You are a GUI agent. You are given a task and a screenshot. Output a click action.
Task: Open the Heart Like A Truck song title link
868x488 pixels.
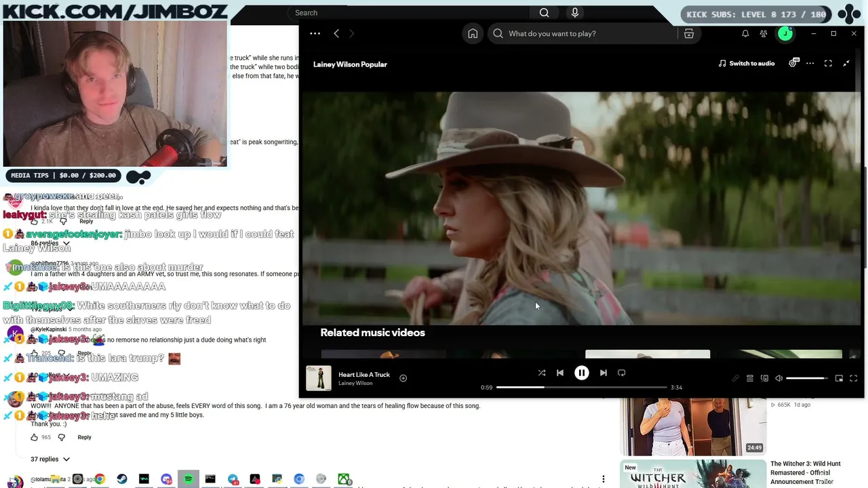coord(364,374)
